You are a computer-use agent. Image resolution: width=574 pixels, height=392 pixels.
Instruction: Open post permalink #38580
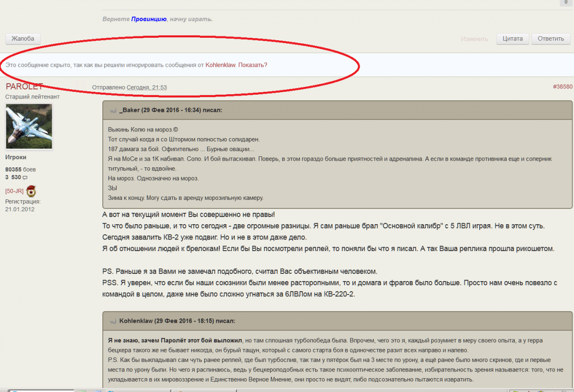pos(563,87)
